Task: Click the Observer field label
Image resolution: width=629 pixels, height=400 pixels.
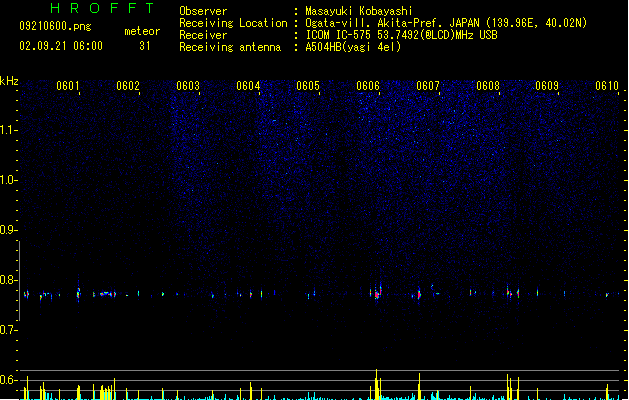Action: click(203, 11)
